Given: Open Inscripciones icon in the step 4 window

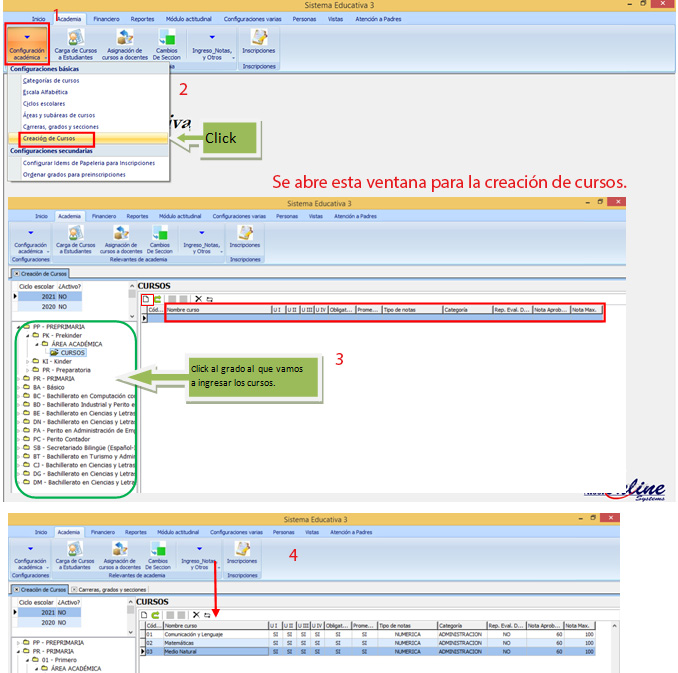Looking at the screenshot, I should (x=241, y=553).
